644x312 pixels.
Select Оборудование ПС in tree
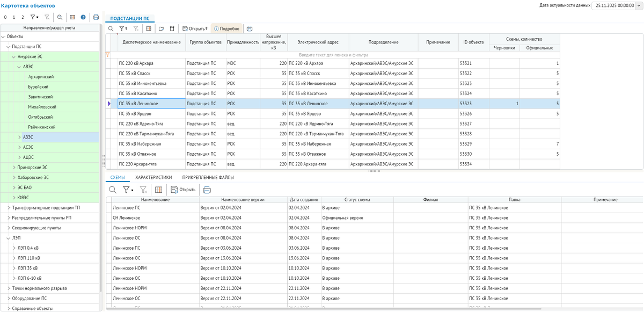[x=30, y=299]
